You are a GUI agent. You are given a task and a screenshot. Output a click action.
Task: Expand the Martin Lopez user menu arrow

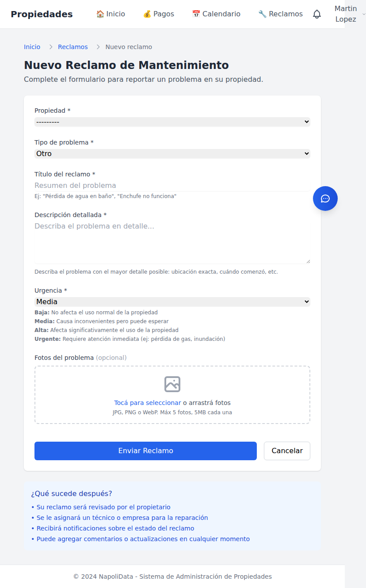pos(364,14)
